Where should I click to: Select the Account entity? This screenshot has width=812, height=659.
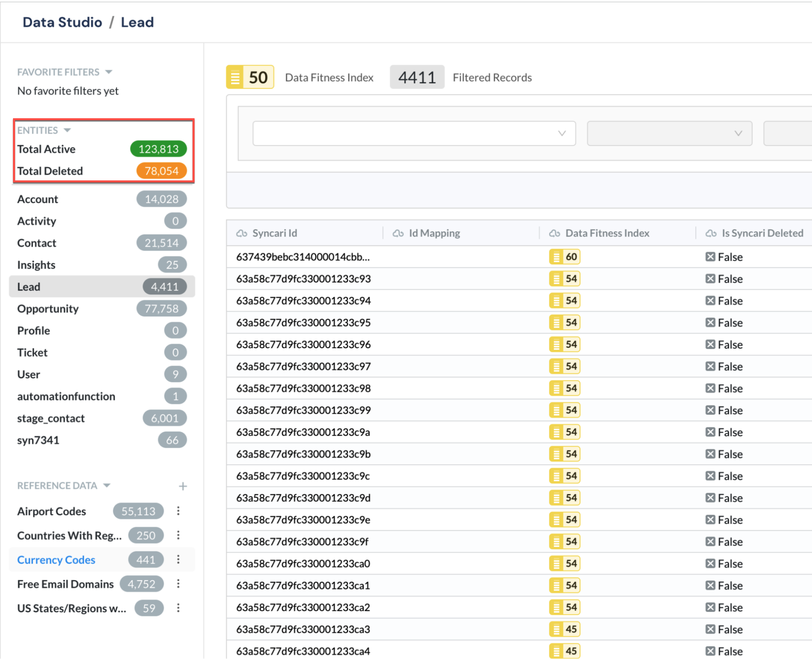[102, 199]
